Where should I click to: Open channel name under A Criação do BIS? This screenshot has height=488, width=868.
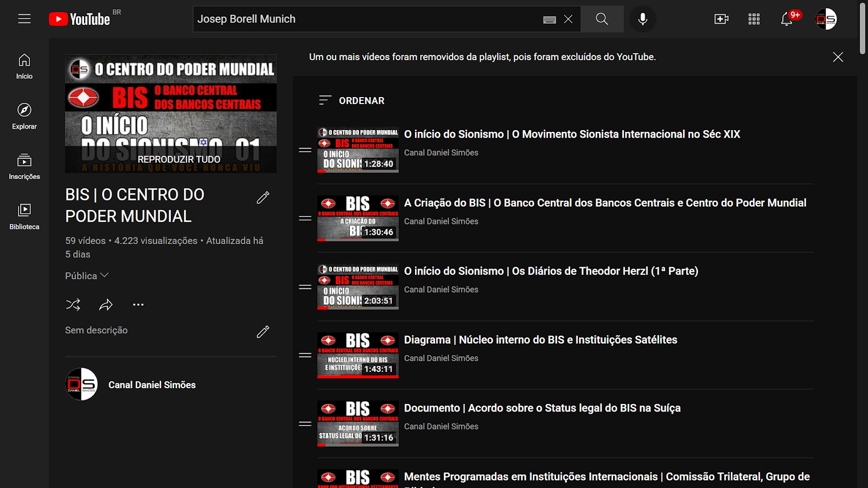click(441, 221)
